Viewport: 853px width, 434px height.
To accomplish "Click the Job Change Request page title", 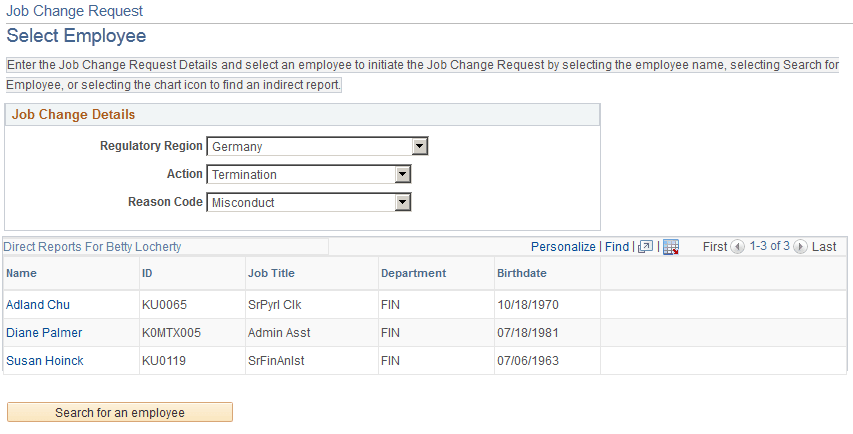I will click(75, 11).
